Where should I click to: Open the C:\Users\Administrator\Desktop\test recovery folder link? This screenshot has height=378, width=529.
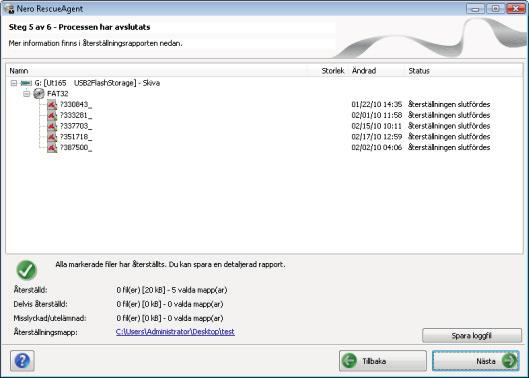[175, 332]
